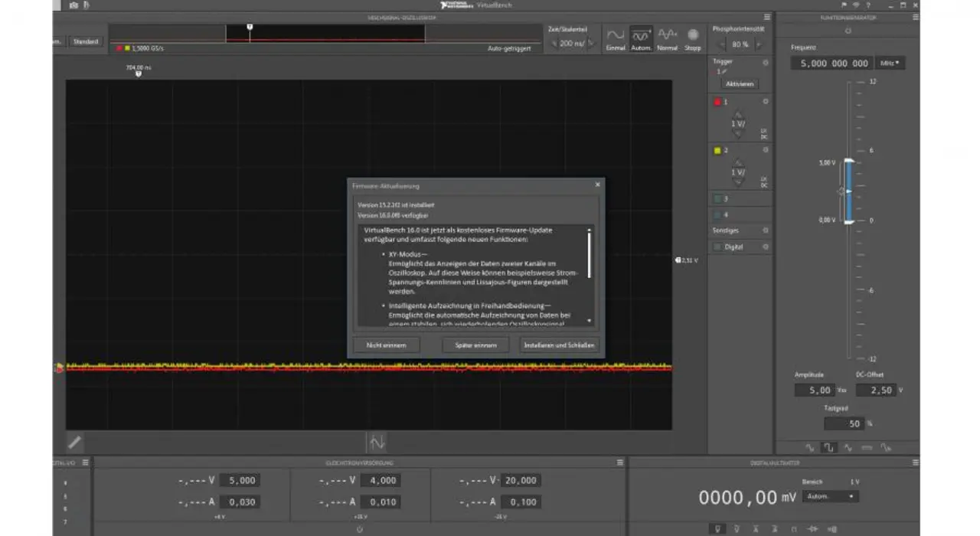980x536 pixels.
Task: Select triangle waveform in function generator
Action: (848, 447)
